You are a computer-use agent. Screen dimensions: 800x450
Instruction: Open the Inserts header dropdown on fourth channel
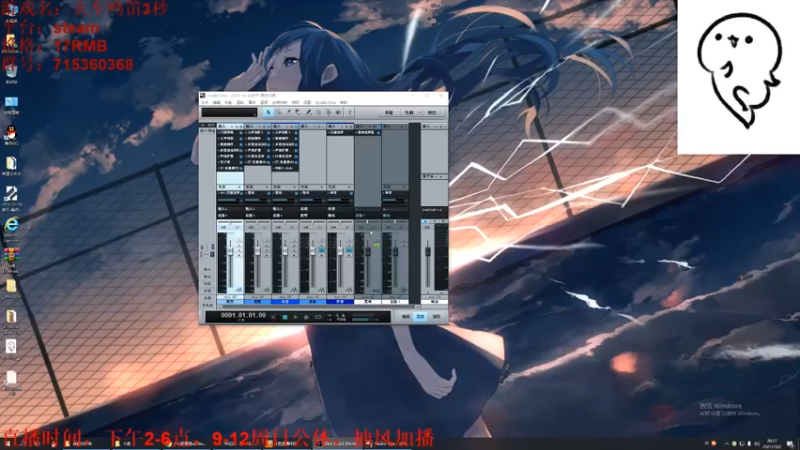[314, 127]
